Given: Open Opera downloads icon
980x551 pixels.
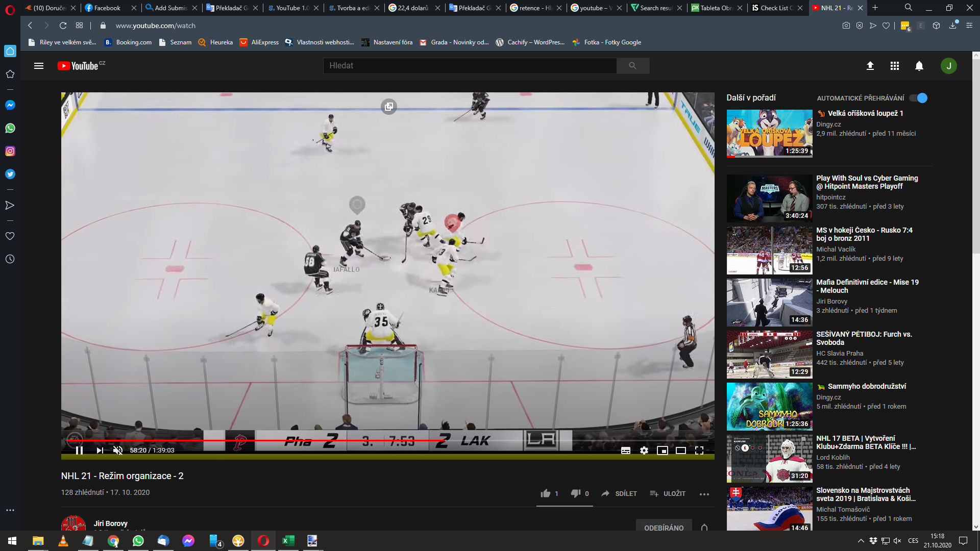Looking at the screenshot, I should (953, 26).
